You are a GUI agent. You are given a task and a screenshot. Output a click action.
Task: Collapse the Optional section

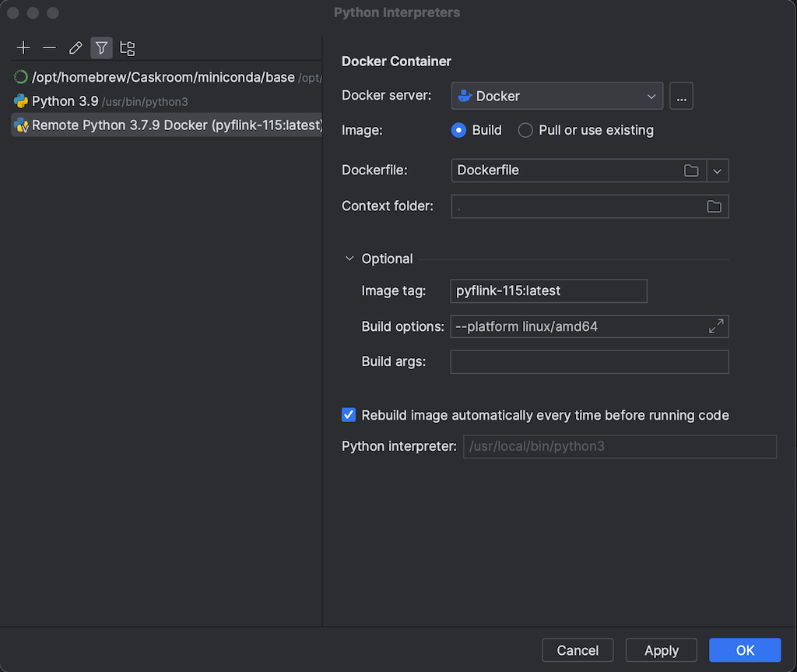[349, 259]
